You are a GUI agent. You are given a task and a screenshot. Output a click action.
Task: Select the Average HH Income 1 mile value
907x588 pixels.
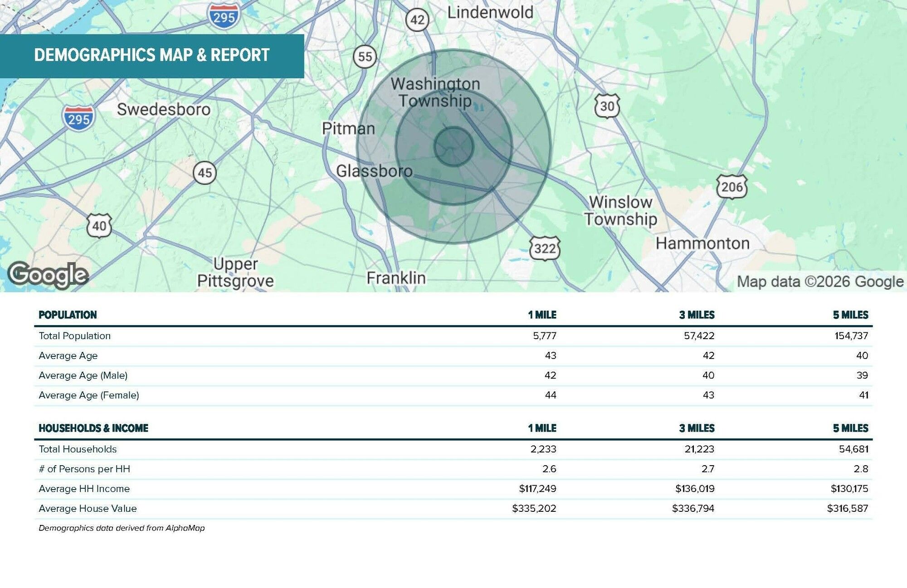tap(537, 489)
